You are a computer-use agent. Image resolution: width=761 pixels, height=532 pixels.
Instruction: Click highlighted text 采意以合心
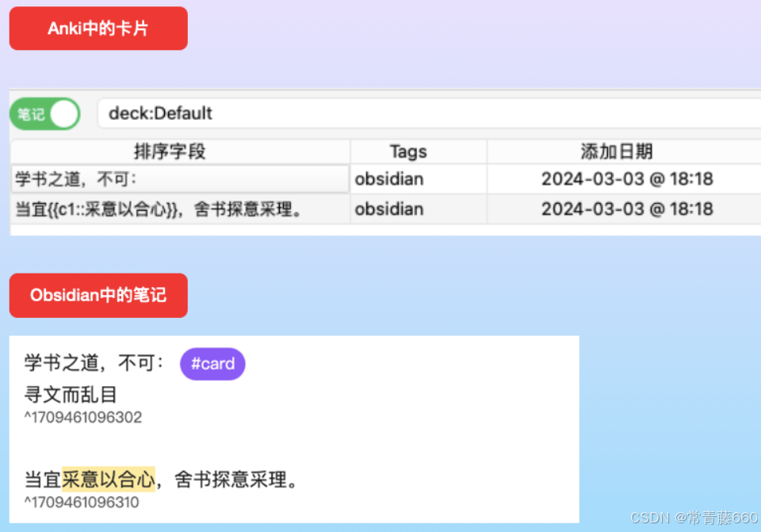[x=109, y=479]
